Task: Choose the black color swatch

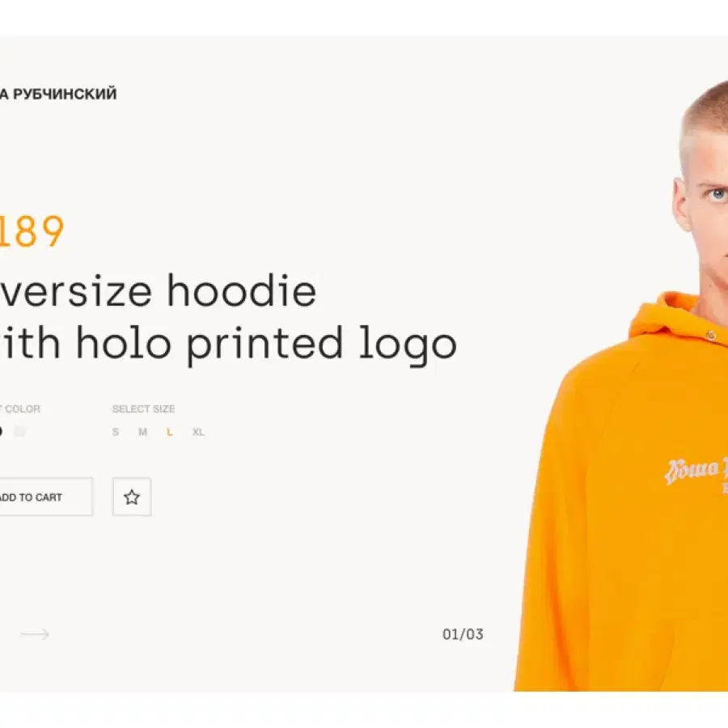Action: point(1,432)
